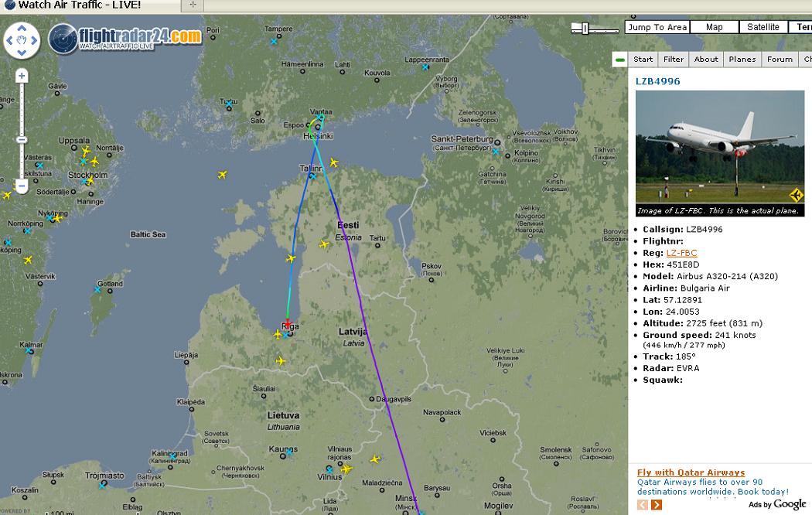The image size is (812, 515).
Task: Click the 'Bulgaria Air' airline text
Action: tap(705, 288)
